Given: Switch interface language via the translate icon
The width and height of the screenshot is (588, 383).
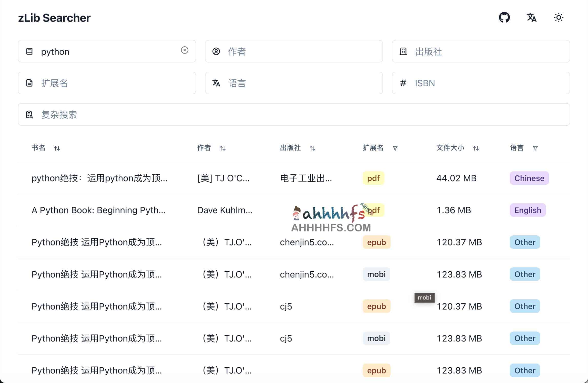Looking at the screenshot, I should pos(532,17).
